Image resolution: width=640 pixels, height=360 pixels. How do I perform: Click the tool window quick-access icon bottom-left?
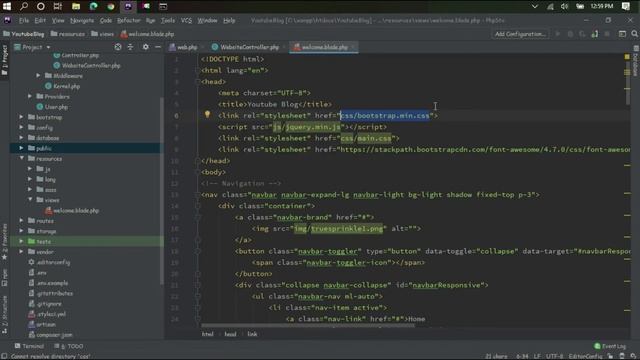tap(4, 356)
